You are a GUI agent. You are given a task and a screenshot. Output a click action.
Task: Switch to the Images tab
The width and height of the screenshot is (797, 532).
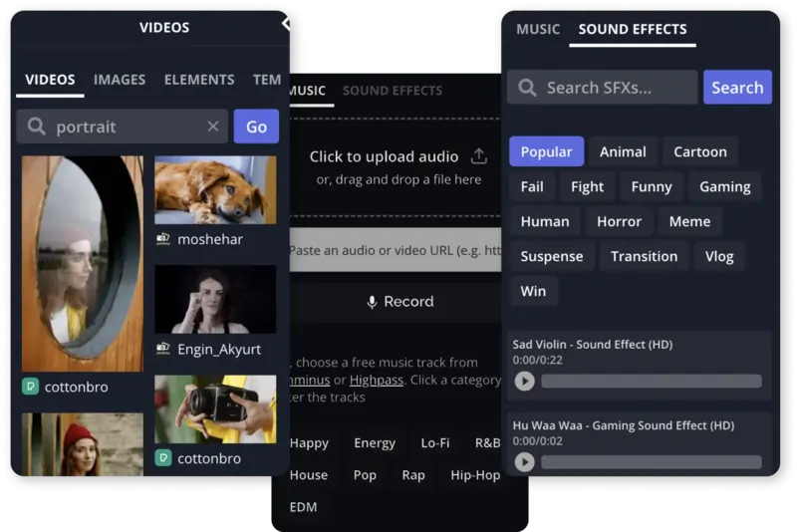[120, 80]
